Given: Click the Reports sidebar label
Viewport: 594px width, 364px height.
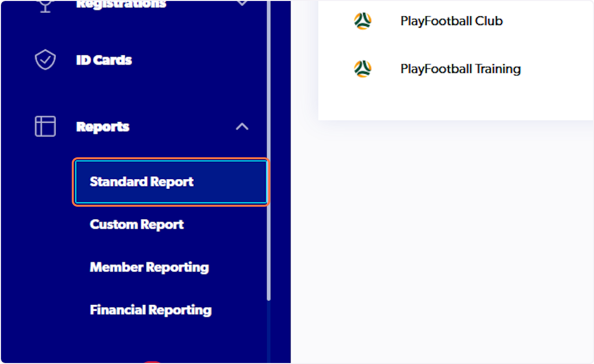Looking at the screenshot, I should 102,127.
